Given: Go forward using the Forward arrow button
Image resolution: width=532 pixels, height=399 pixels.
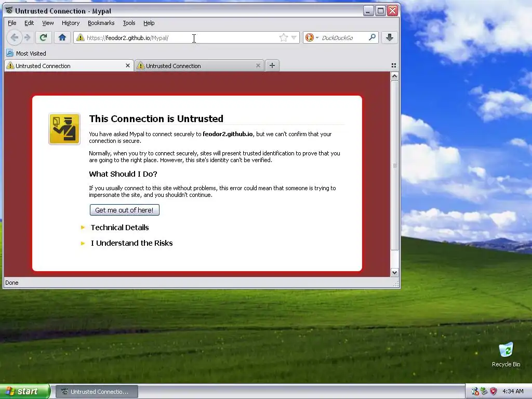Looking at the screenshot, I should [x=28, y=37].
